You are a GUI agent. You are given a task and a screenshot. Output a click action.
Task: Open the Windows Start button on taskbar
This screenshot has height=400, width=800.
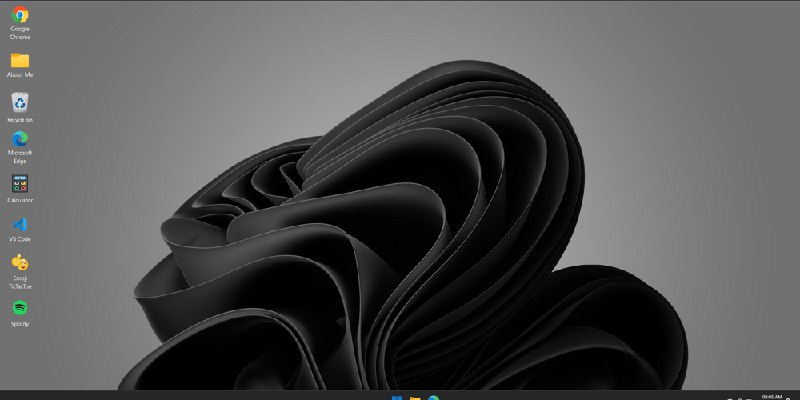[x=396, y=397]
